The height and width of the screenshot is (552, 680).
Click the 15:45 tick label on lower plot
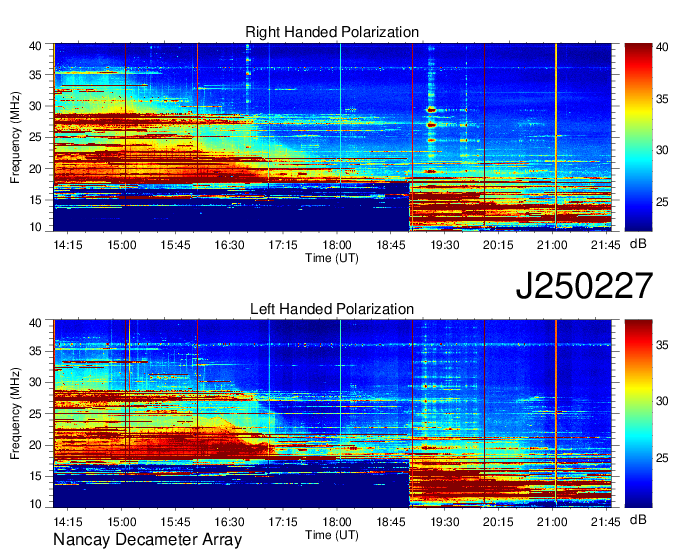tap(176, 522)
